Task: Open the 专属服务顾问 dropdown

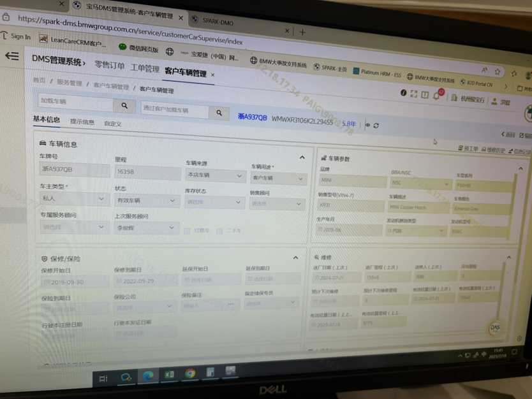Action: pos(74,227)
